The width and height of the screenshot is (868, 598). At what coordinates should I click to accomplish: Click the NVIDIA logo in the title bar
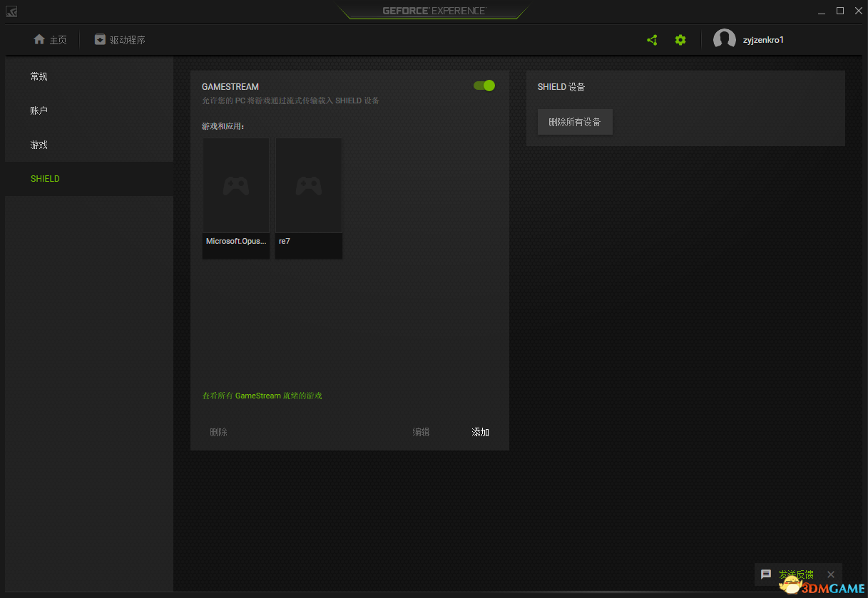[x=11, y=11]
